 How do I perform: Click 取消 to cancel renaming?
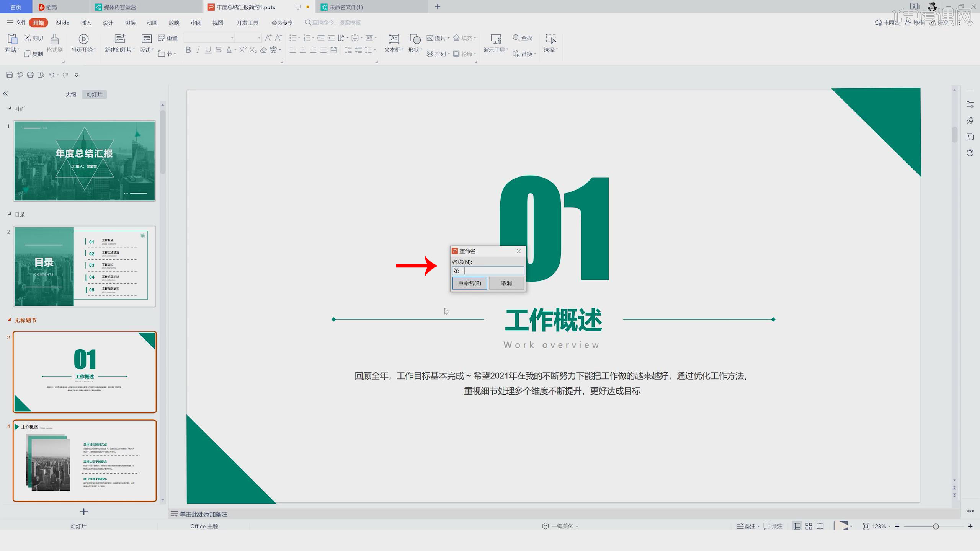[x=506, y=283]
